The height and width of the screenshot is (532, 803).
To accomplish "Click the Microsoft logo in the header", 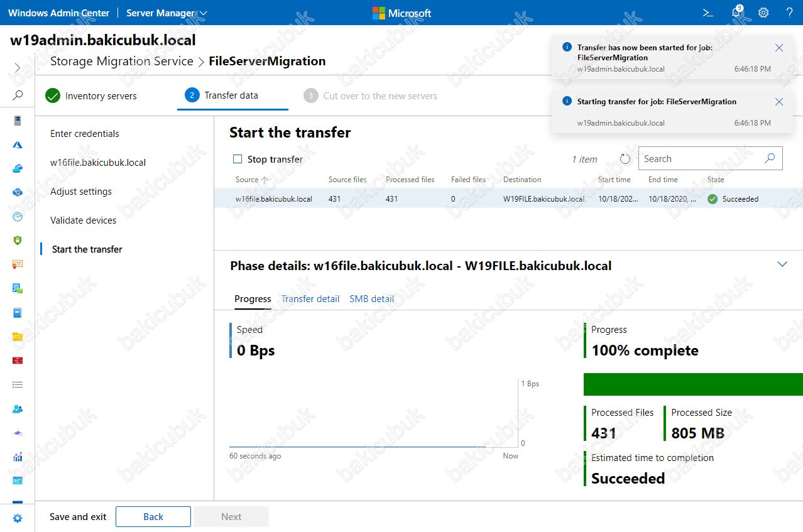I will point(402,13).
